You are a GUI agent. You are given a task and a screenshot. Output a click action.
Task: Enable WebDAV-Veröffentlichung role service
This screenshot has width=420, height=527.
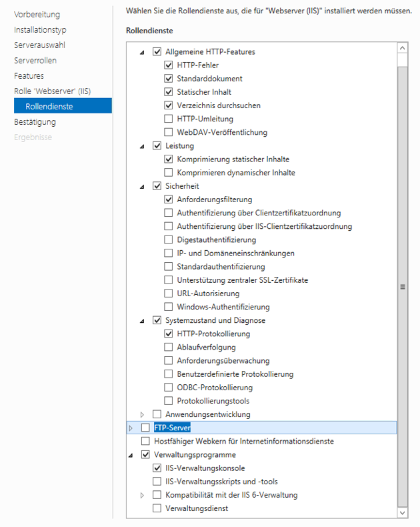coord(169,132)
